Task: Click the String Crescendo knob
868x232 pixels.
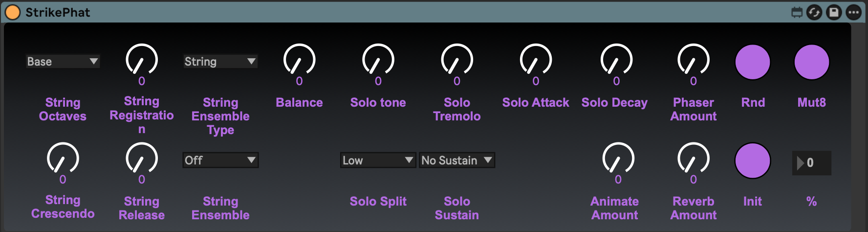Action: (63, 159)
